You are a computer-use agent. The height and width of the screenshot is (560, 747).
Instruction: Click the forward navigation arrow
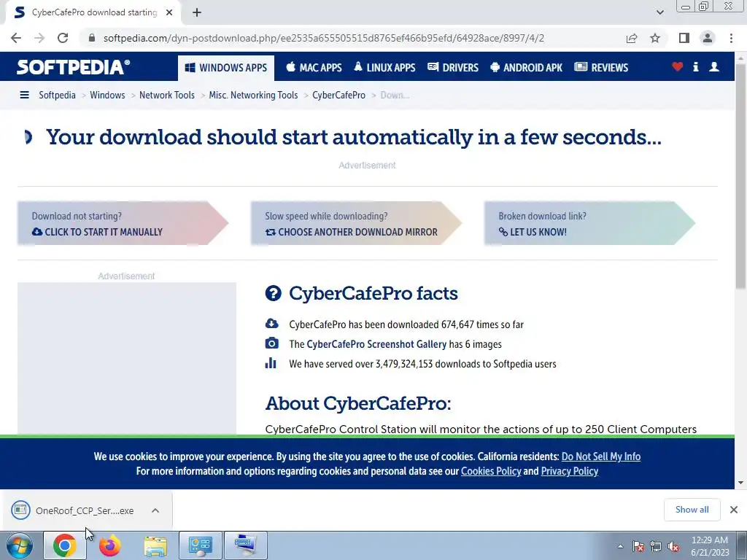(x=39, y=38)
